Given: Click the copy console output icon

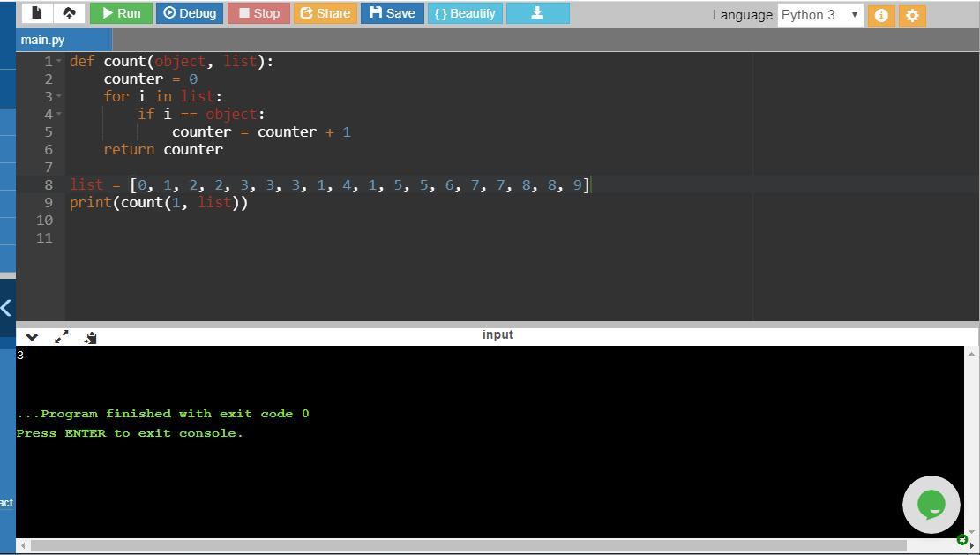Looking at the screenshot, I should 90,337.
